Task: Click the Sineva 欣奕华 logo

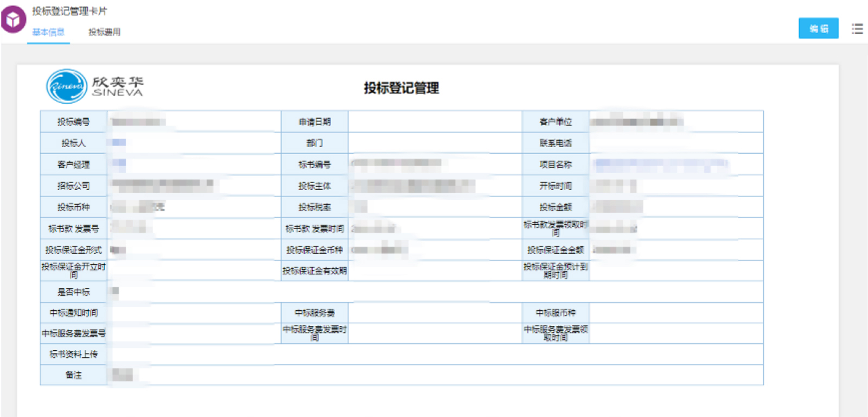Action: pos(95,86)
